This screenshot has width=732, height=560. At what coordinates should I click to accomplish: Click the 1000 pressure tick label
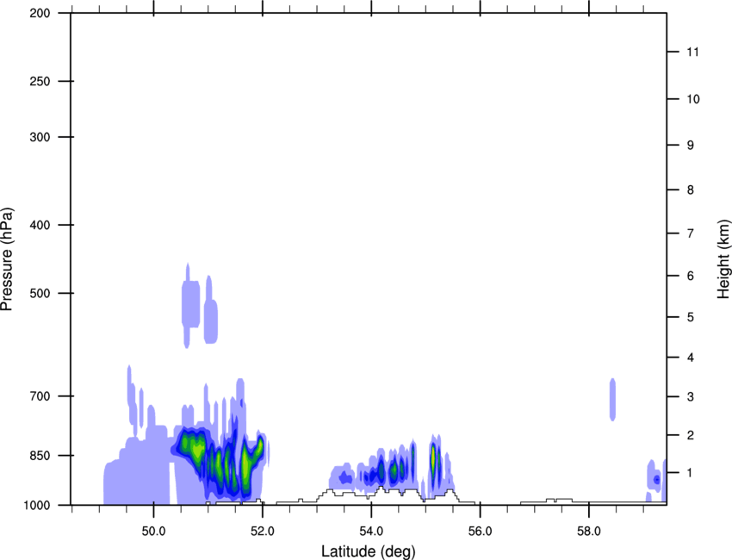36,505
